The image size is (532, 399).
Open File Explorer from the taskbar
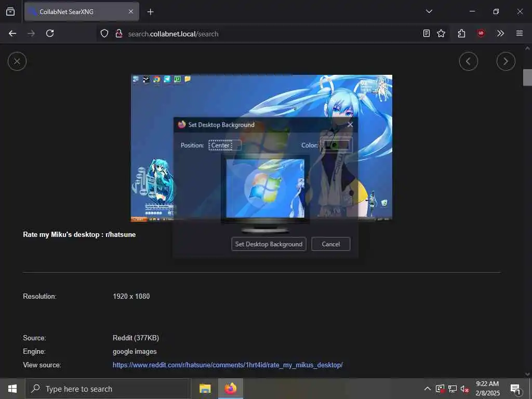205,389
